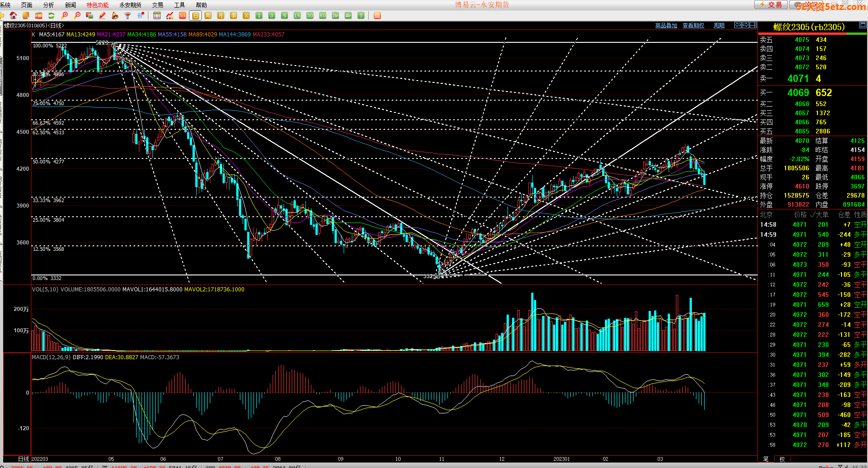868x468 pixels.
Task: Click the red-green overlay windows icon
Action: click(x=90, y=15)
